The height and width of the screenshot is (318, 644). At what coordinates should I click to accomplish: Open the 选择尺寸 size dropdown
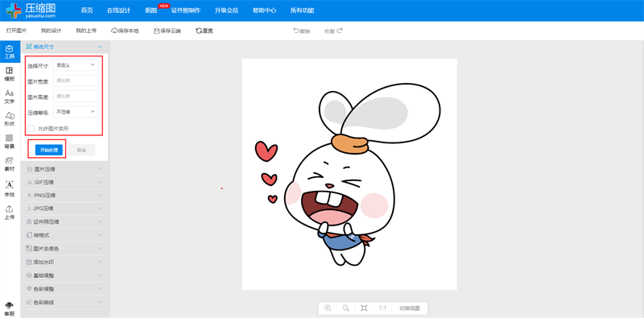tap(76, 65)
